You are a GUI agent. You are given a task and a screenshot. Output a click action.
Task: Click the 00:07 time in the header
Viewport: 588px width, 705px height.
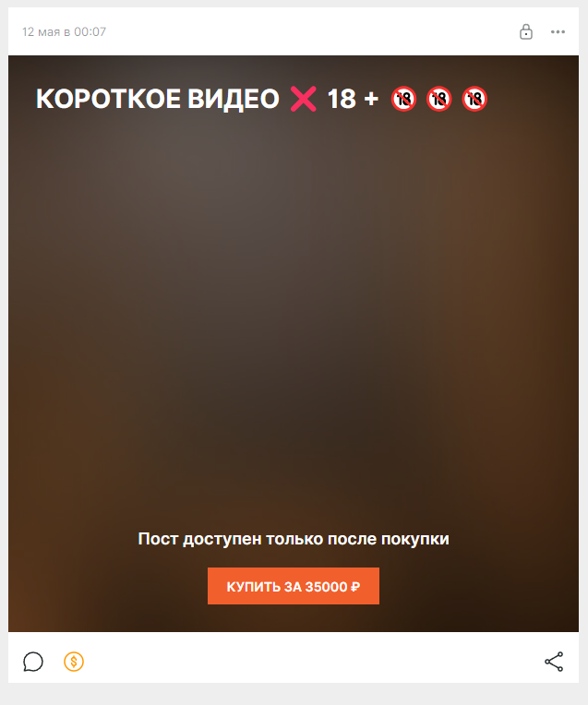[90, 32]
